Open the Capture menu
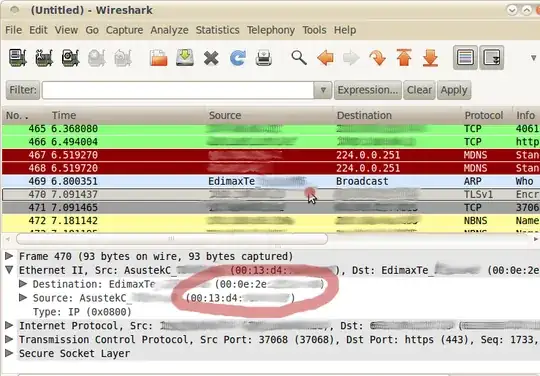The height and width of the screenshot is (376, 540). [x=124, y=30]
